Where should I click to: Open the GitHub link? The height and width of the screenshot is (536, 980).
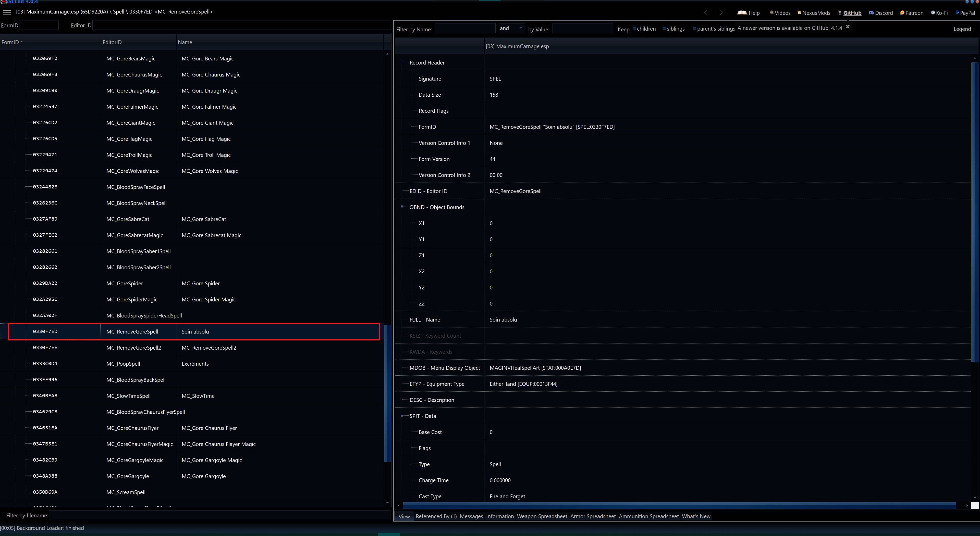click(x=850, y=12)
